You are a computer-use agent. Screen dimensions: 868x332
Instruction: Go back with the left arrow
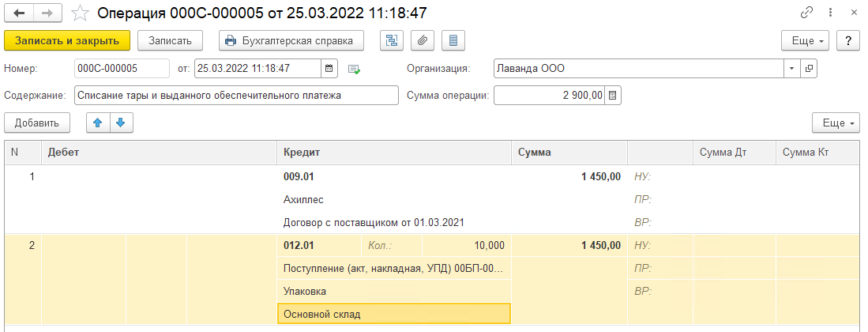[x=19, y=12]
